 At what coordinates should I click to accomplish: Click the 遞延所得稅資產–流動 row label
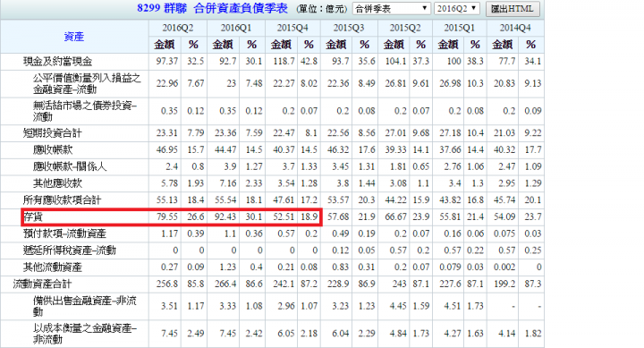pos(70,250)
